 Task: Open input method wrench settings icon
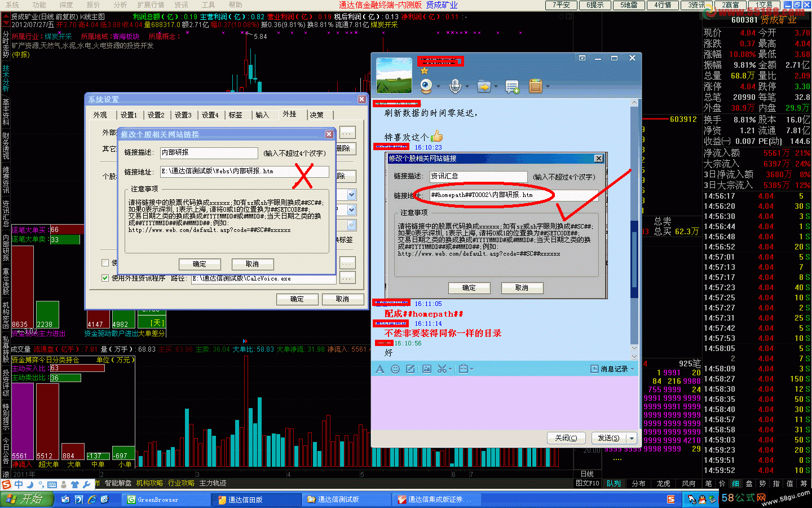click(x=86, y=484)
